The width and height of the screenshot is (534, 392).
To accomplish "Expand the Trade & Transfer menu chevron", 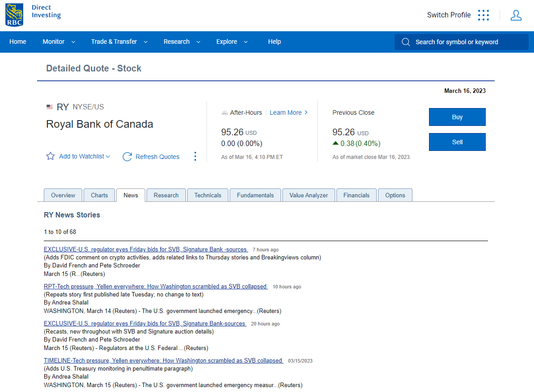I will coord(146,42).
